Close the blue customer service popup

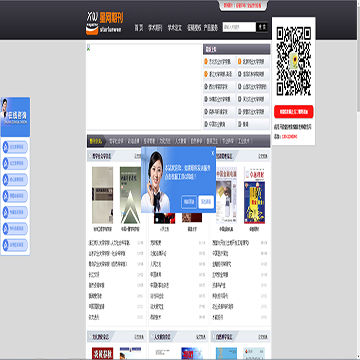[x=213, y=153]
